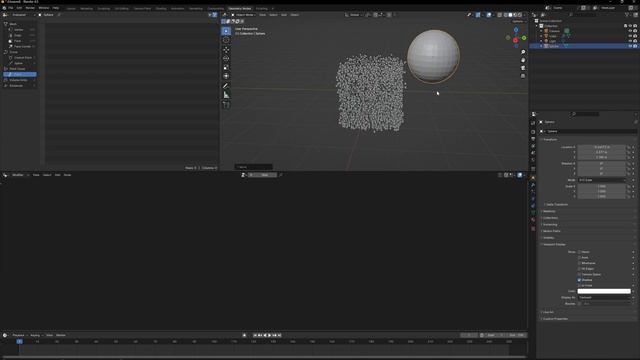This screenshot has height=360, width=640.
Task: Play animation in the timeline
Action: 269,336
